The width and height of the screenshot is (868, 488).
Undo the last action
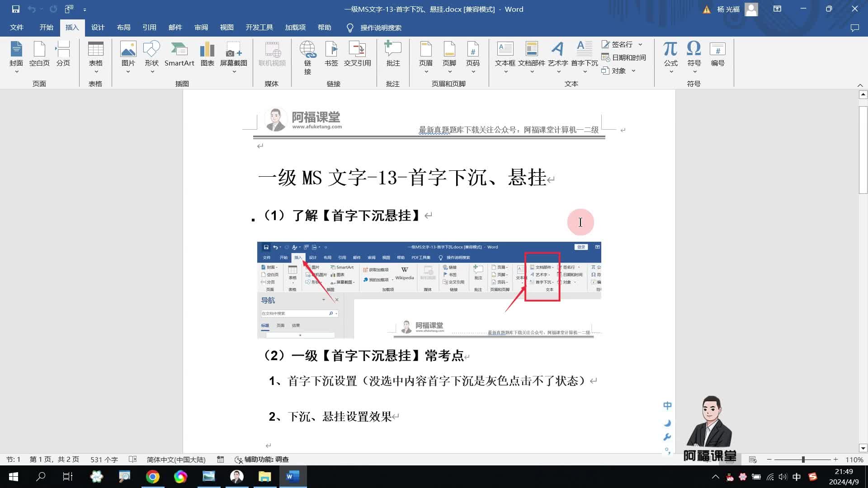click(x=31, y=9)
